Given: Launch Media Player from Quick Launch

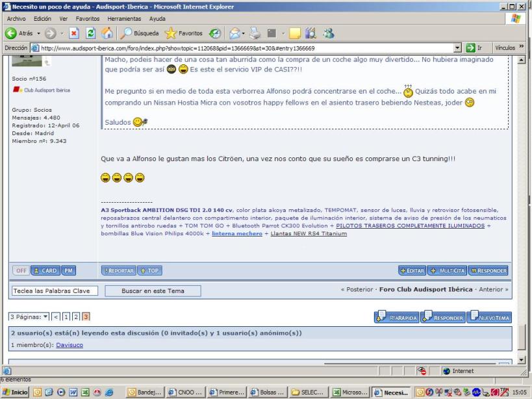Looking at the screenshot, I should tap(61, 393).
